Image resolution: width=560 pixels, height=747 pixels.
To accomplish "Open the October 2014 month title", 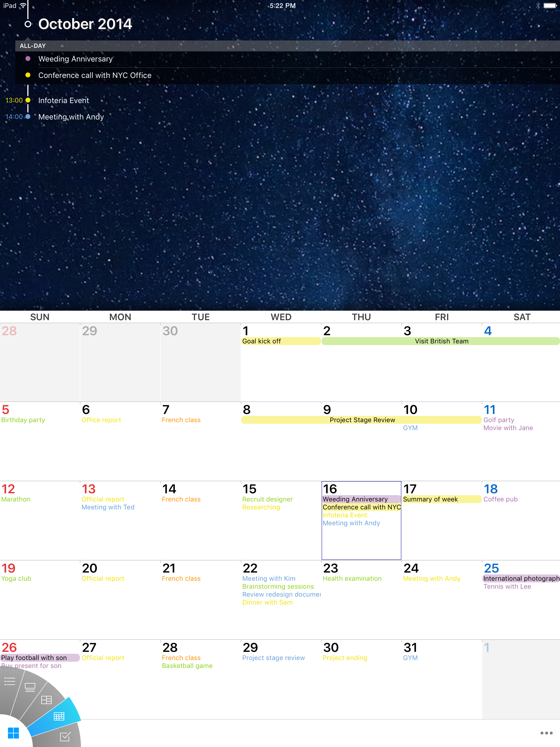I will coord(85,24).
